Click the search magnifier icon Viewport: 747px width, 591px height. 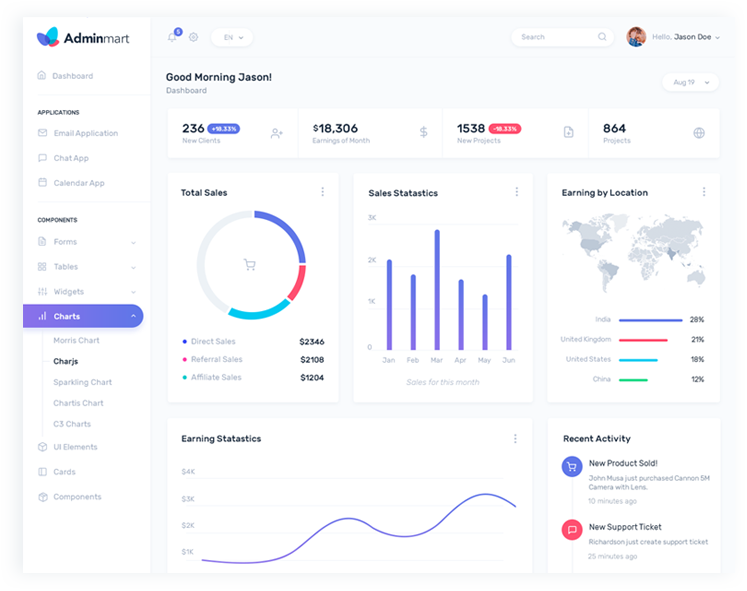pyautogui.click(x=602, y=37)
